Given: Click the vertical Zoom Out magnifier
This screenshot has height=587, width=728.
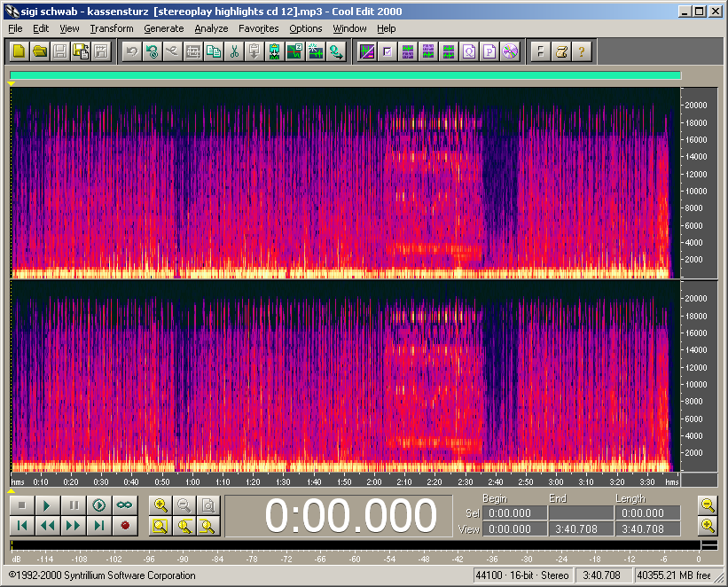Looking at the screenshot, I should click(x=708, y=505).
